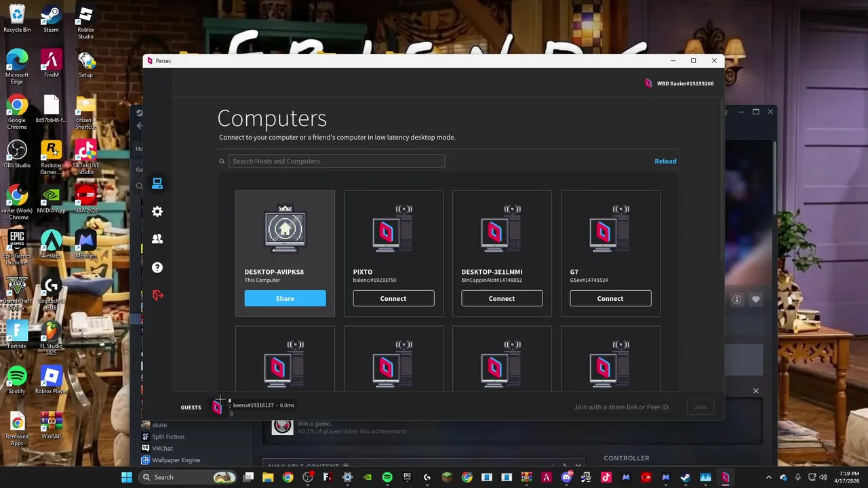Open FiveM desktop shortcut

tap(51, 64)
